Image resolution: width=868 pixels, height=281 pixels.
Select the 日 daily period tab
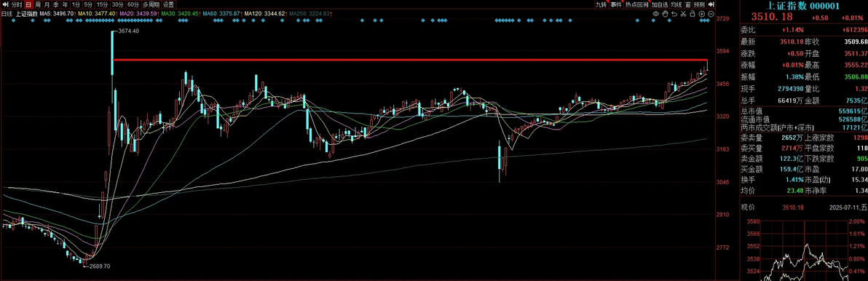tap(29, 4)
